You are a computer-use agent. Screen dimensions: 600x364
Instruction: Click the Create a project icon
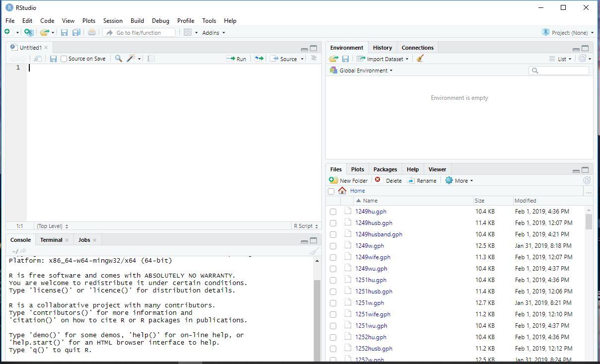click(29, 32)
